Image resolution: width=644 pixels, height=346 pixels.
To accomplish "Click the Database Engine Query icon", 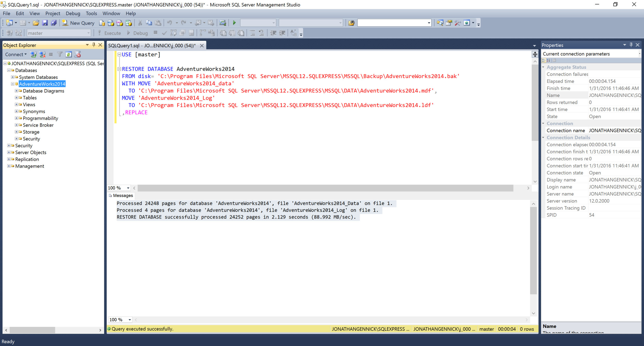I will tap(102, 23).
